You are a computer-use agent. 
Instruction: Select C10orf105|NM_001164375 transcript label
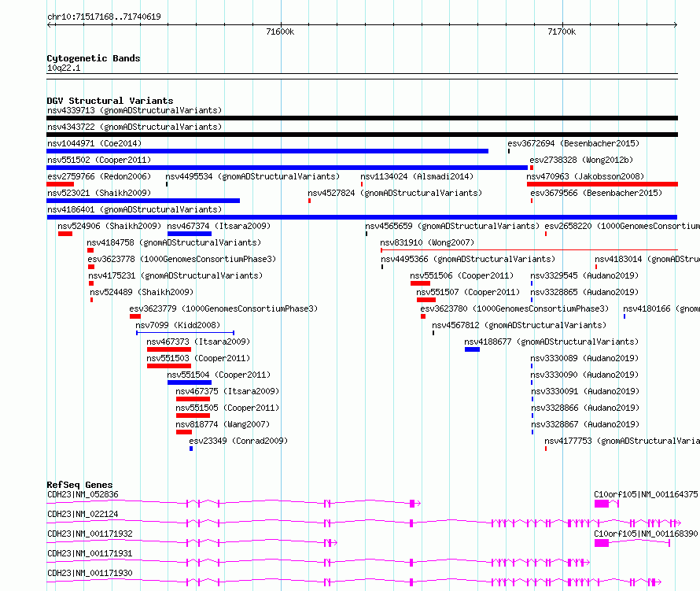(646, 494)
